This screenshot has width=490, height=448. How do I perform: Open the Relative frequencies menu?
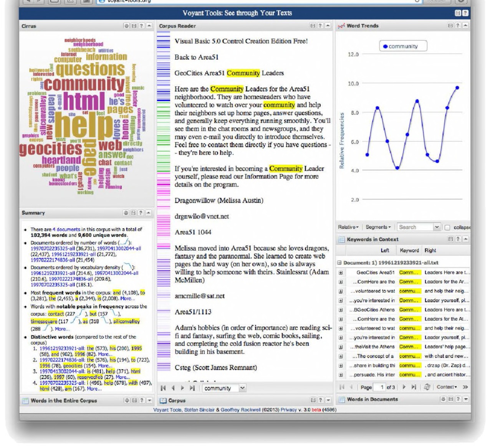point(348,227)
